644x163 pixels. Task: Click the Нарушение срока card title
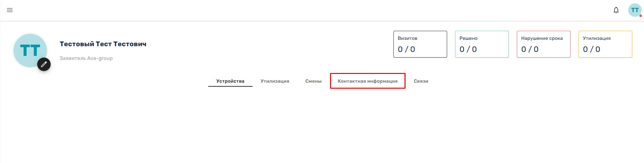542,38
